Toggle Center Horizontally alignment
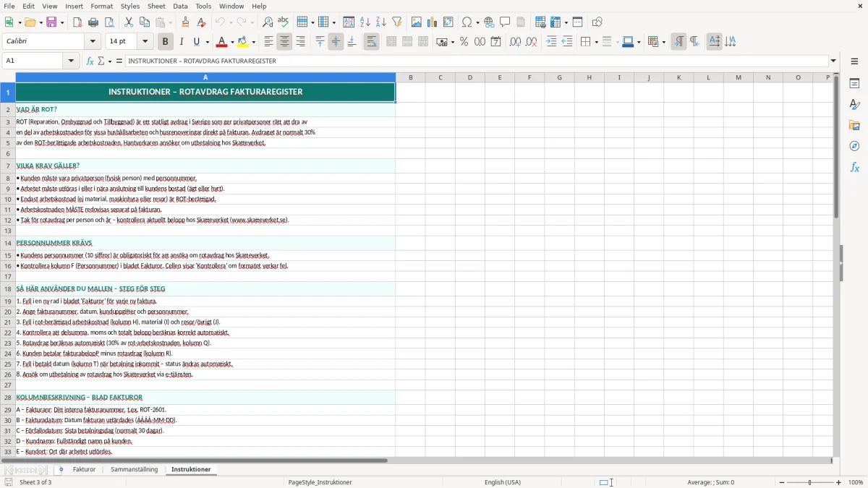This screenshot has width=868, height=488. [x=284, y=42]
